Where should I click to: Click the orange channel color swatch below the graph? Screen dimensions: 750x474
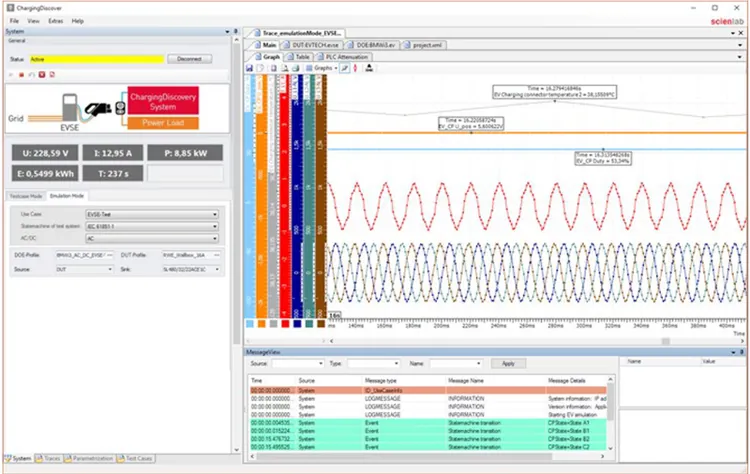pos(262,324)
